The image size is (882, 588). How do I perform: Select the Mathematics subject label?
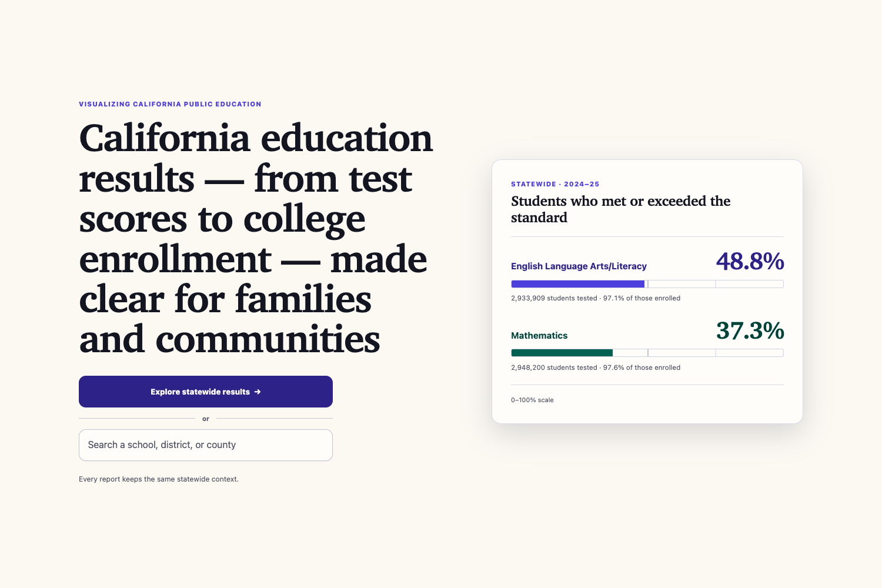539,336
